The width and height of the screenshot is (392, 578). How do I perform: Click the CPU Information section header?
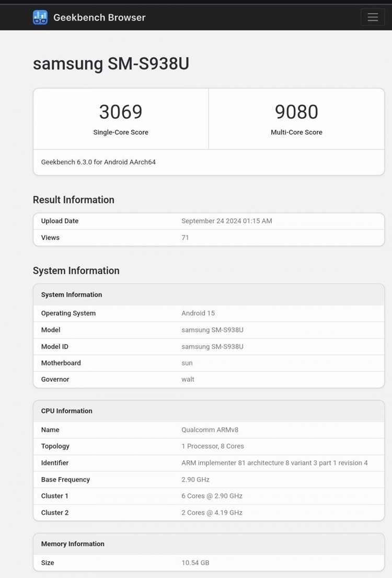click(x=66, y=411)
